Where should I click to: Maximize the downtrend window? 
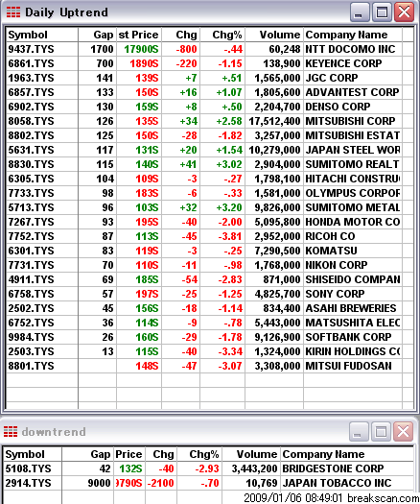381,432
